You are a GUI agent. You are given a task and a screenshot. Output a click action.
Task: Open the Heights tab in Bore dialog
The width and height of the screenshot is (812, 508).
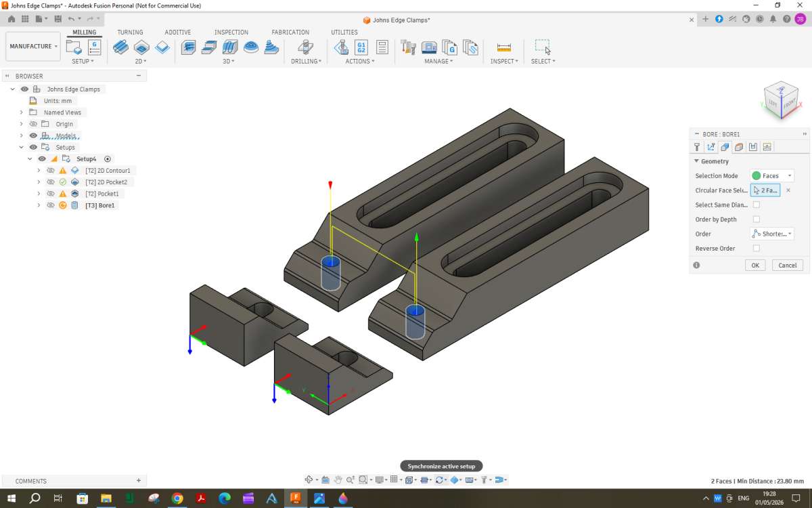click(739, 147)
